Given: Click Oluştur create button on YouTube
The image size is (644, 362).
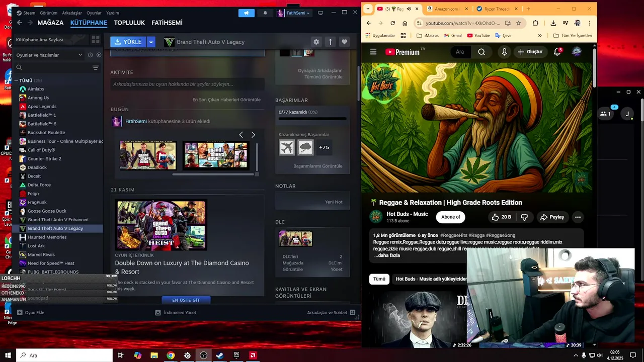Looking at the screenshot, I should click(530, 52).
